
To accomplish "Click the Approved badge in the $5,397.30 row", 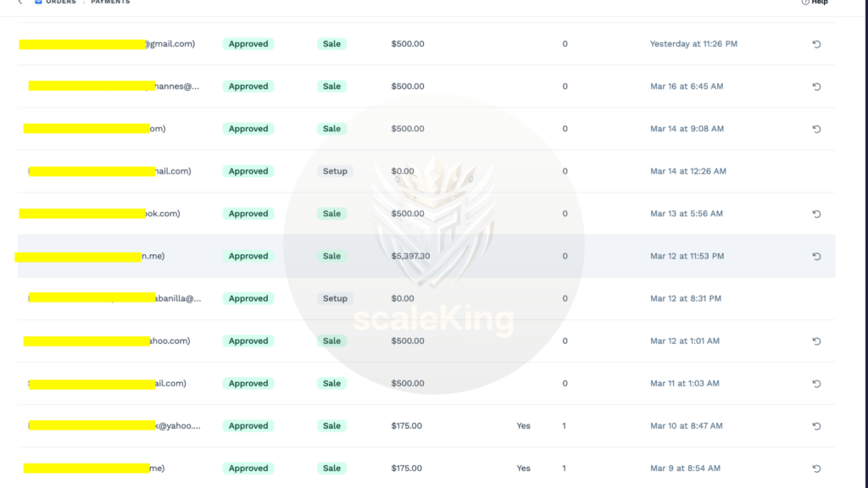I will click(x=248, y=256).
